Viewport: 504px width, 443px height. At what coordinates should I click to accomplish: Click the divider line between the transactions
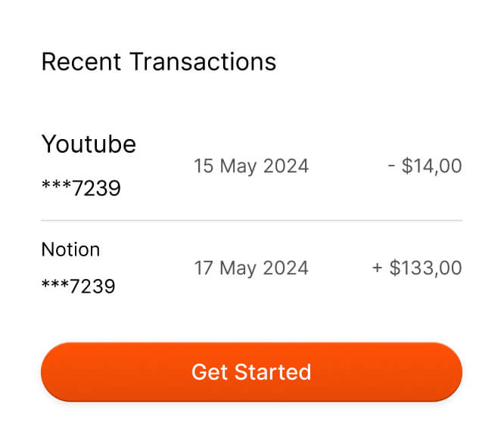pos(251,221)
